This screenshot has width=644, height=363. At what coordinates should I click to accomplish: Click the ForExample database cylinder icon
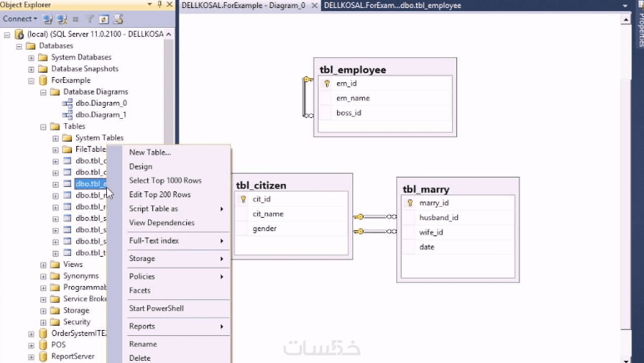pyautogui.click(x=43, y=80)
